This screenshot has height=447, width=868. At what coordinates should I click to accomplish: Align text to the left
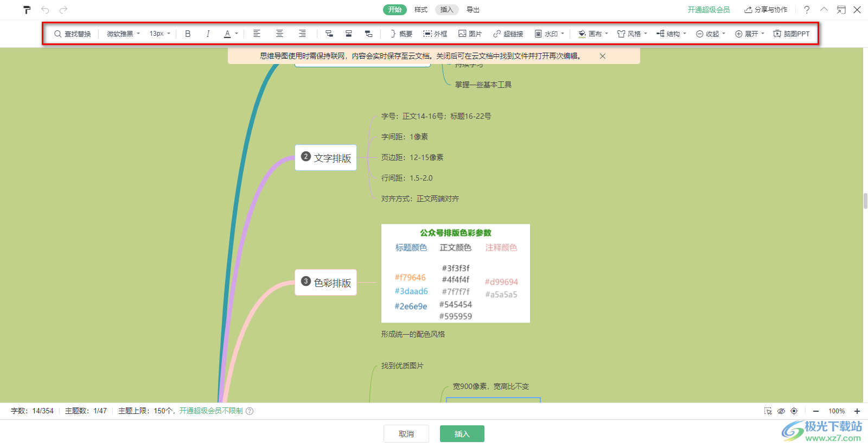257,34
